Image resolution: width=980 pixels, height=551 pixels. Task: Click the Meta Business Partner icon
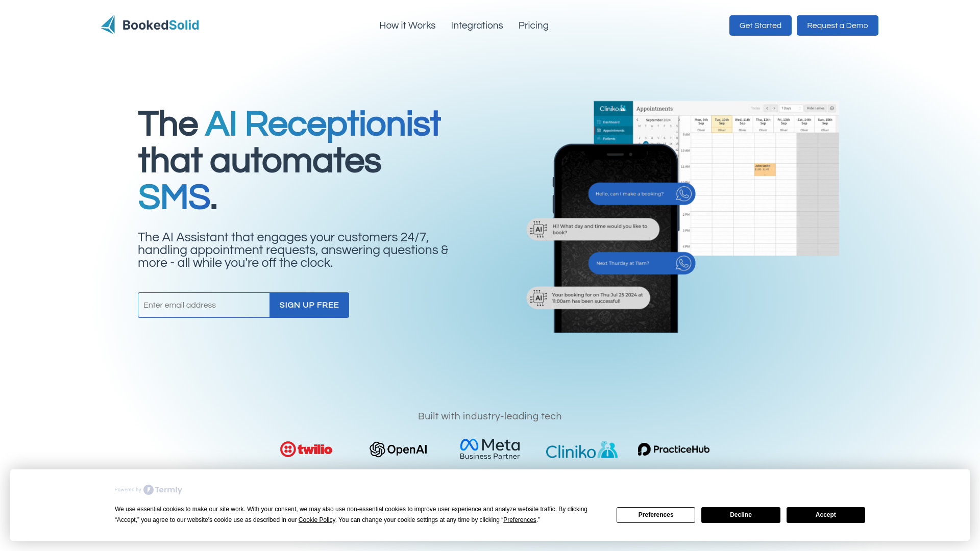click(x=490, y=449)
